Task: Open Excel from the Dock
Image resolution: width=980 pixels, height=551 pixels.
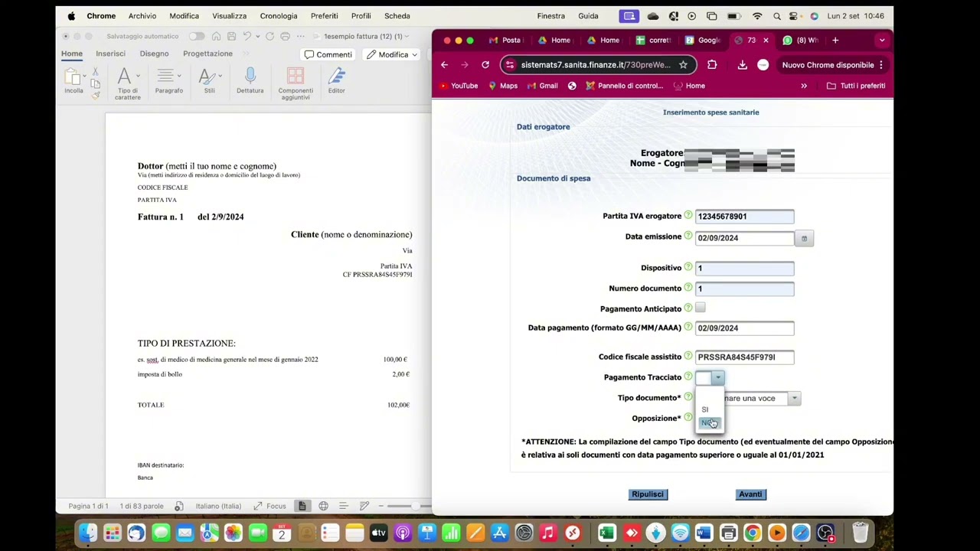Action: click(606, 533)
